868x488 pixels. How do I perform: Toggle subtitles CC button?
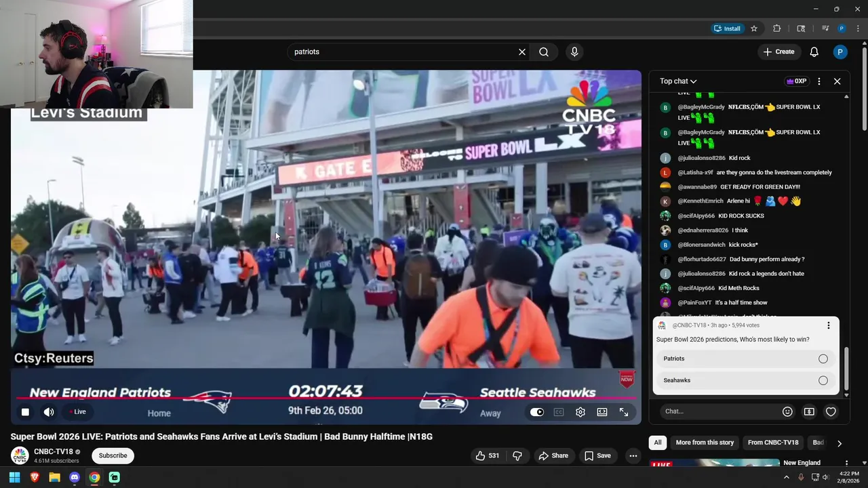[x=559, y=412]
